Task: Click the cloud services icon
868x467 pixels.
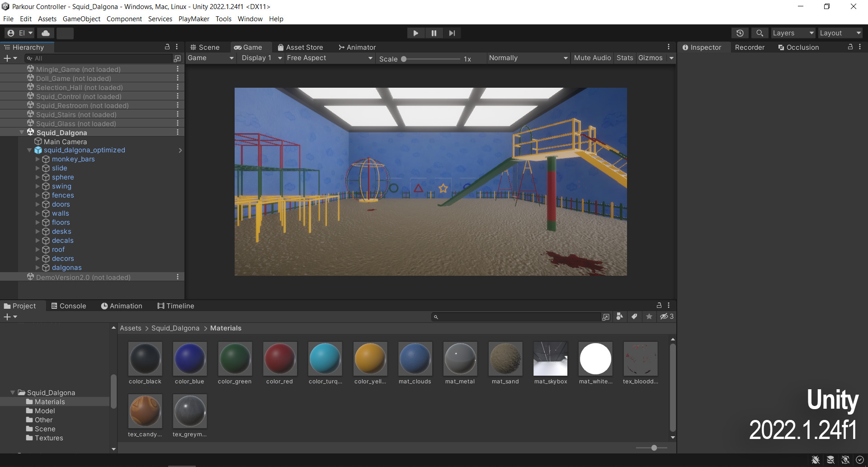Action: [46, 33]
